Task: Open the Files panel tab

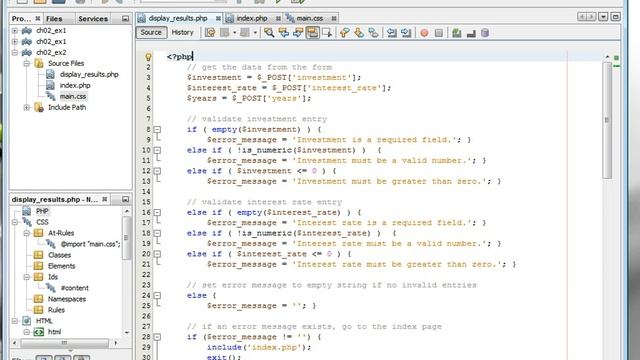Action: click(x=54, y=19)
